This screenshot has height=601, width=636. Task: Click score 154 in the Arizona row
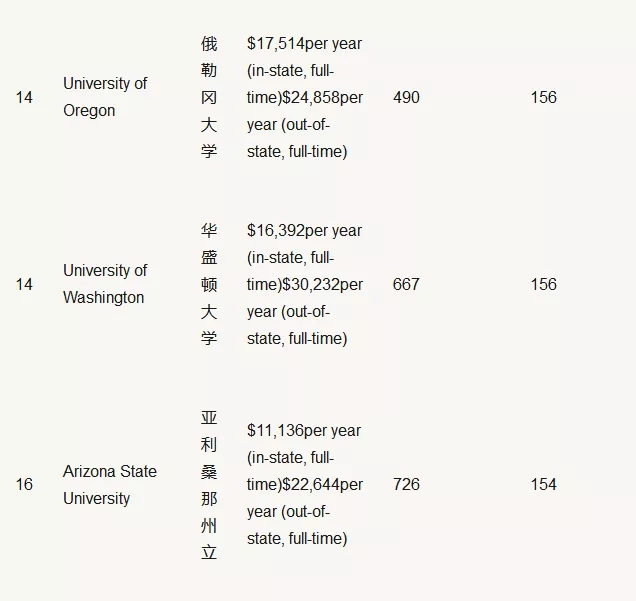pos(544,484)
